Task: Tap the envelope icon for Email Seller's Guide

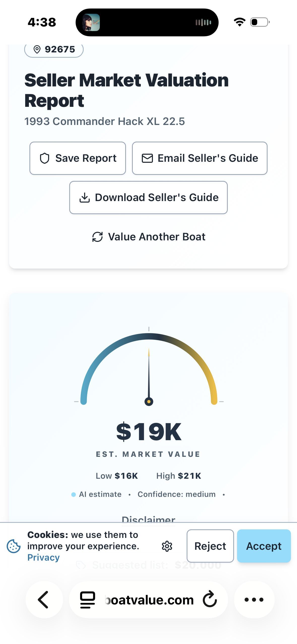Action: pyautogui.click(x=147, y=158)
